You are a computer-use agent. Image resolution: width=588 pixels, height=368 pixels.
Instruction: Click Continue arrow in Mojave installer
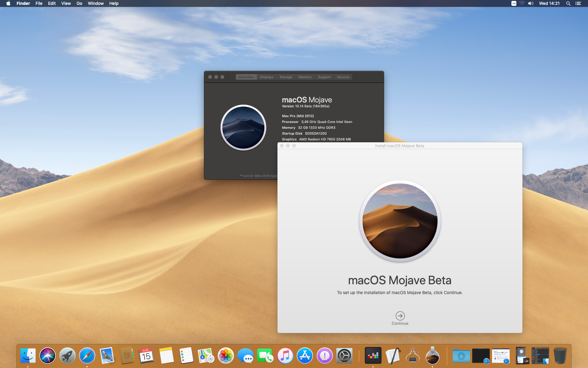[x=400, y=316]
